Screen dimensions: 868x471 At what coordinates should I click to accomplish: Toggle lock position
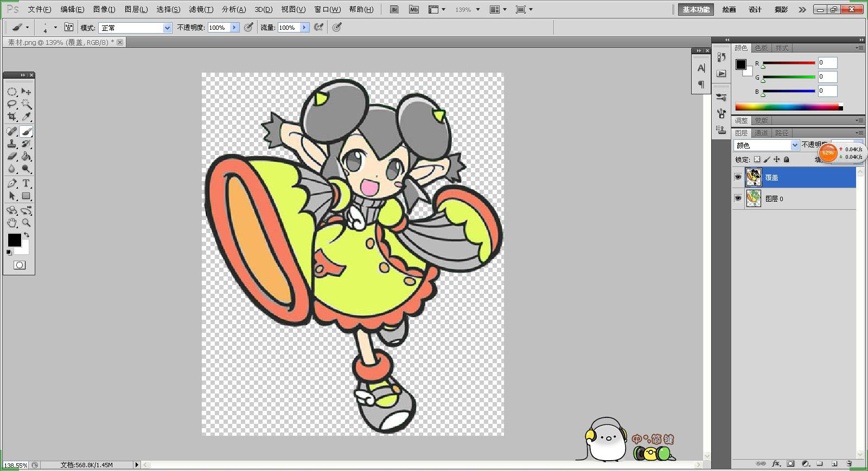(x=777, y=159)
